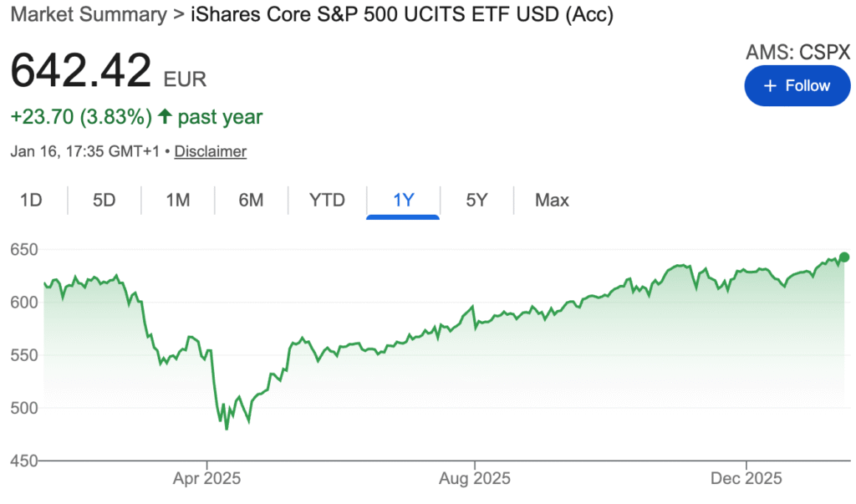
Task: Show the 5Y chart range
Action: (476, 201)
